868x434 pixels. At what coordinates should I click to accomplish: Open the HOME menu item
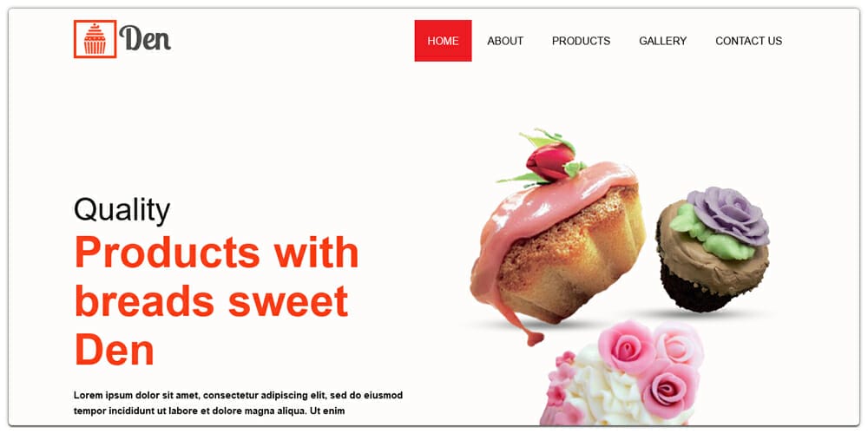443,41
